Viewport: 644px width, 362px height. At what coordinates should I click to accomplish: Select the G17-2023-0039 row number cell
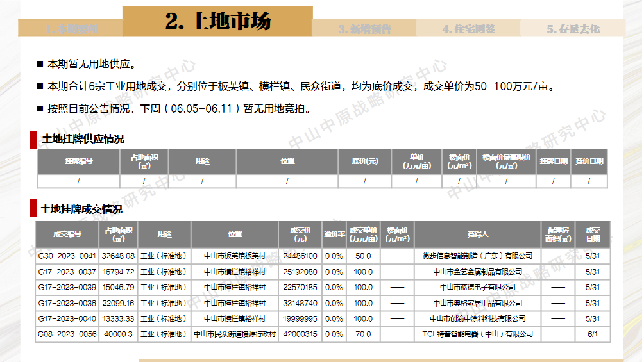(x=67, y=287)
